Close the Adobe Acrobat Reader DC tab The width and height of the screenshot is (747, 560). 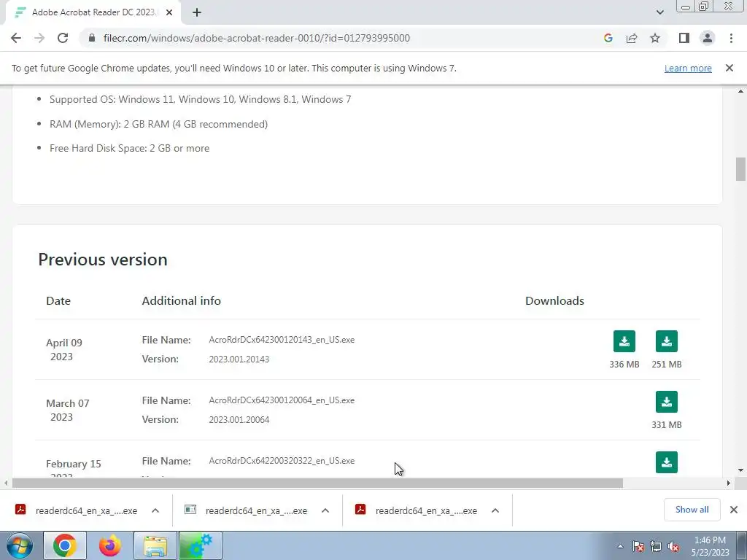[x=169, y=12]
